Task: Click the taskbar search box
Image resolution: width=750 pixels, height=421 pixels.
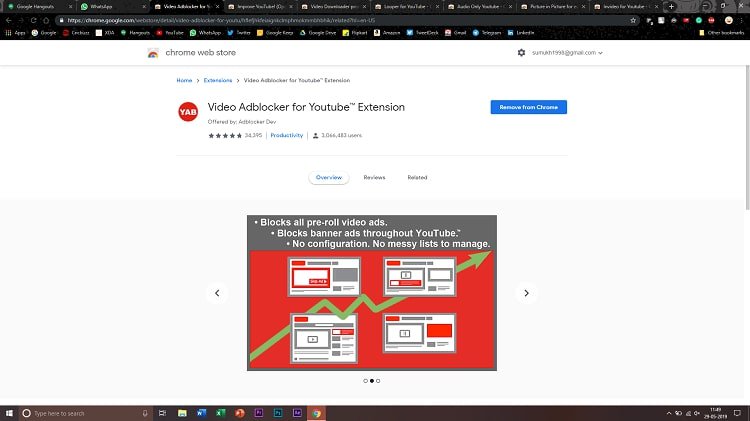Action: (x=86, y=413)
